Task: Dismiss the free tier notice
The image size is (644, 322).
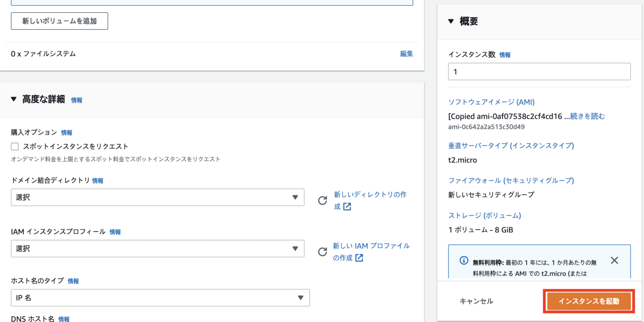Action: pos(614,260)
